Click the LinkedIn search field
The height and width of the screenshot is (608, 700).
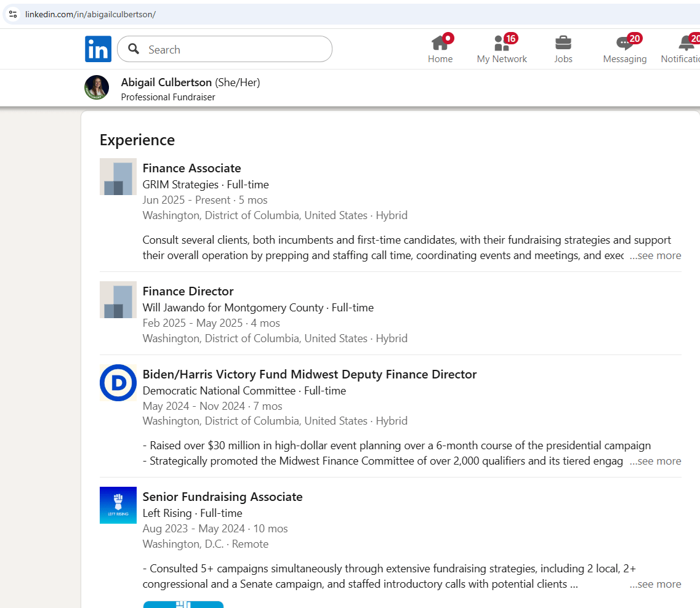point(234,50)
